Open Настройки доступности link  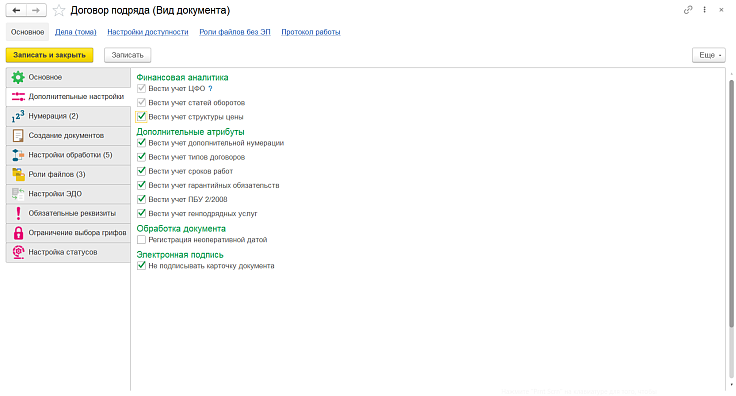148,32
